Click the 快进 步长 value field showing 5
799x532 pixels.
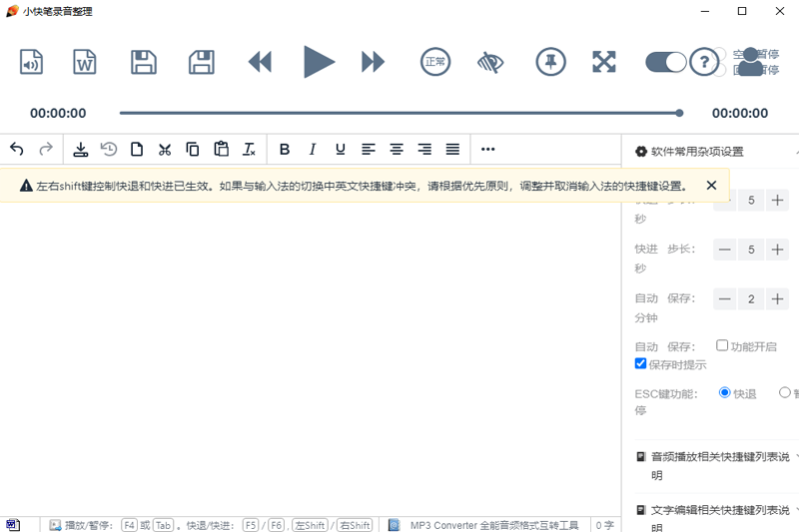click(x=751, y=250)
